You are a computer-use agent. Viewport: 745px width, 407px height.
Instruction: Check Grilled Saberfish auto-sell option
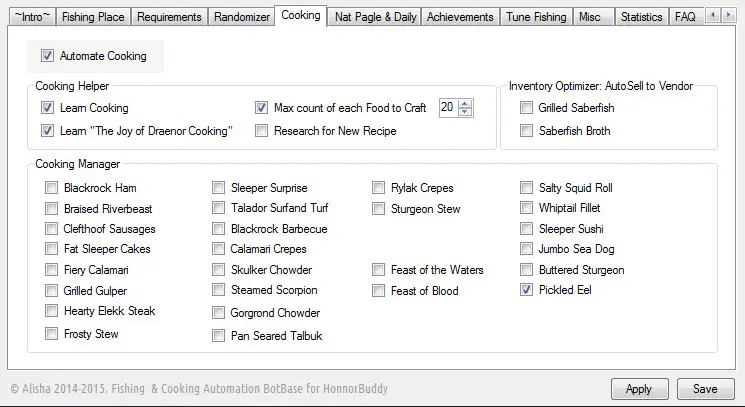(526, 108)
